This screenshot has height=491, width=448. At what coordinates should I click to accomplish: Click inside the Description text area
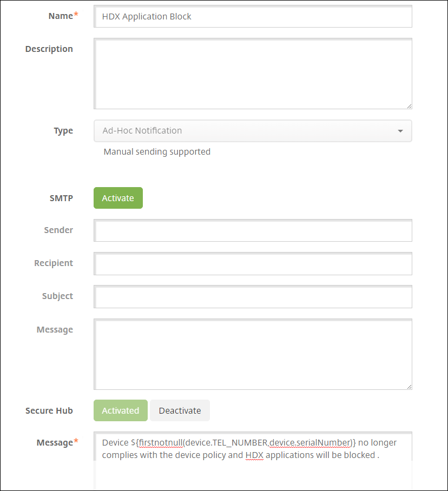[x=253, y=74]
